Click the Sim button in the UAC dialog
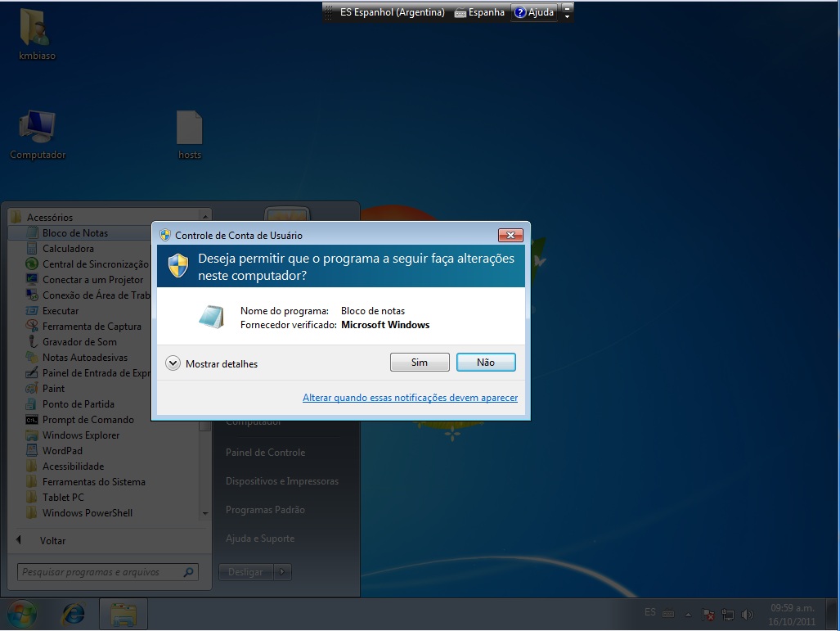Image resolution: width=840 pixels, height=631 pixels. coord(420,363)
